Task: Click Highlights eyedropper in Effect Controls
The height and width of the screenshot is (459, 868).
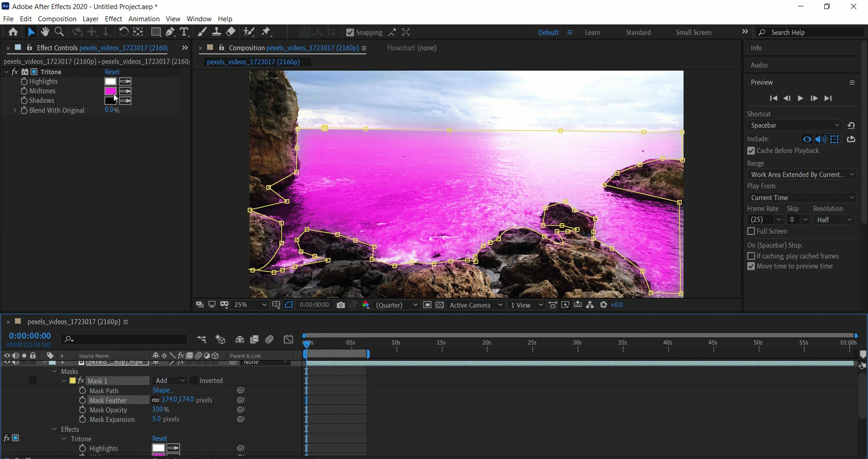Action: 125,81
